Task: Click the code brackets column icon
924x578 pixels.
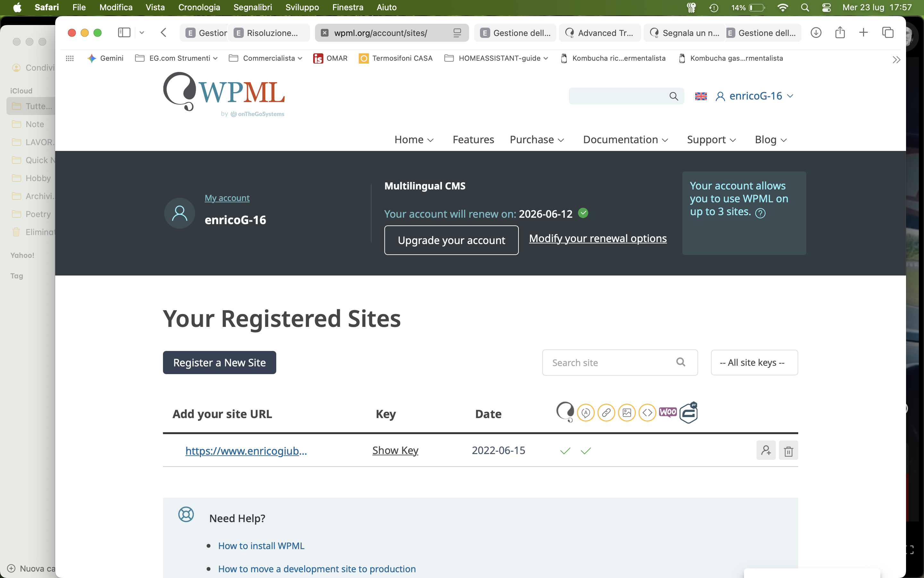Action: point(647,413)
